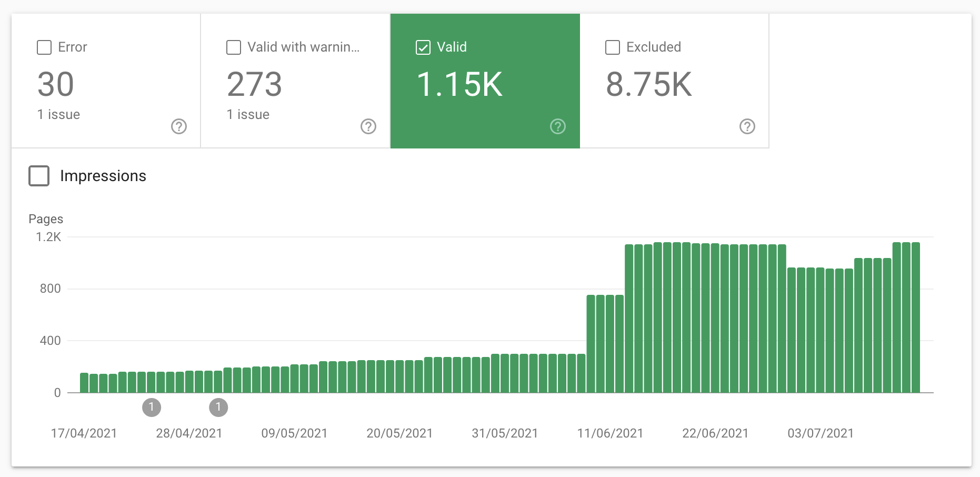
Task: Click first annotation marker near 28/04/2021
Action: 152,407
